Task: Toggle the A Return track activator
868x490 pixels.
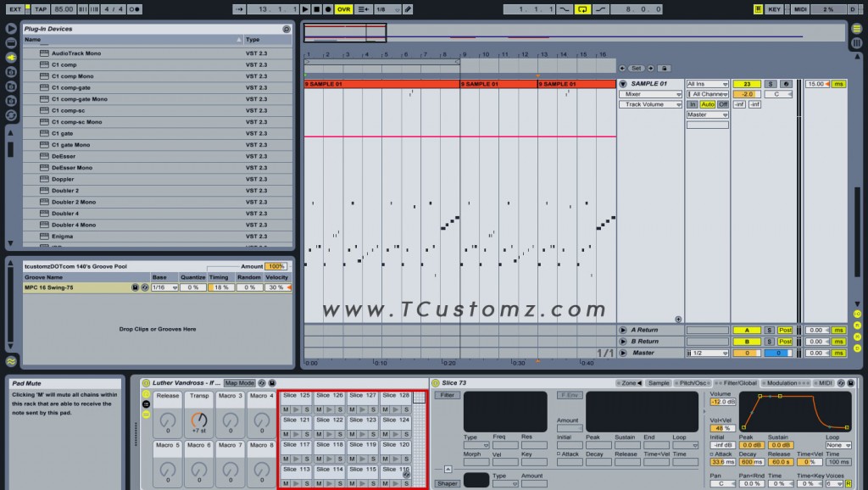Action: coord(747,331)
